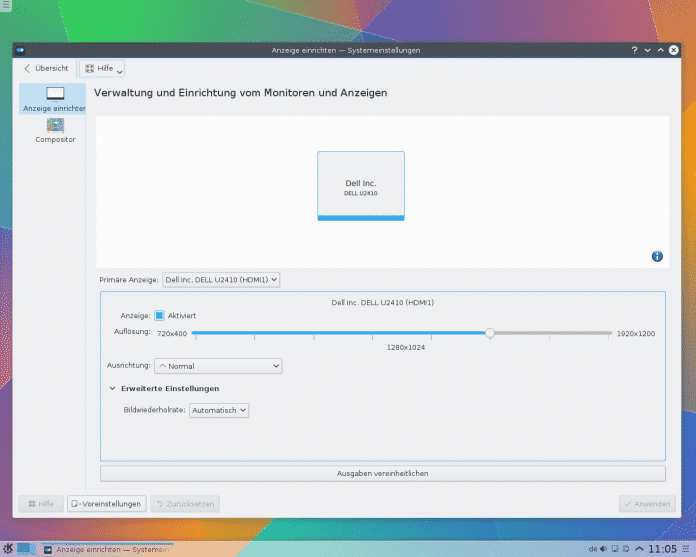Open the window help question mark button
This screenshot has height=557, width=696.
click(634, 50)
